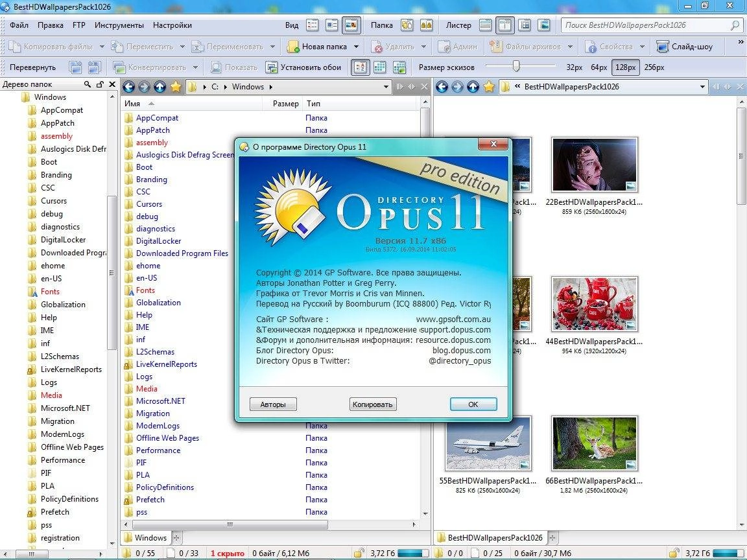Open favorites star in left pane

[176, 87]
